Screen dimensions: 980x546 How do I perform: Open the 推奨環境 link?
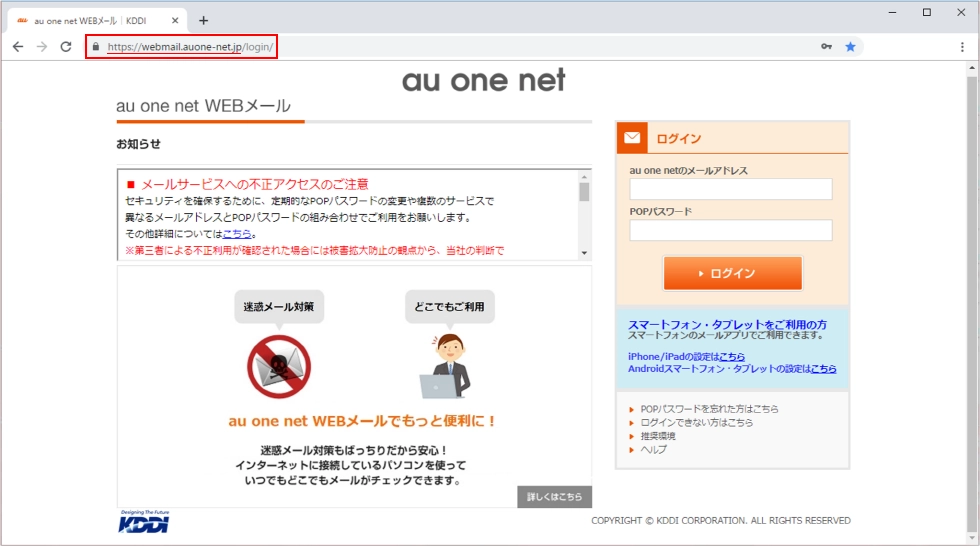click(x=658, y=436)
